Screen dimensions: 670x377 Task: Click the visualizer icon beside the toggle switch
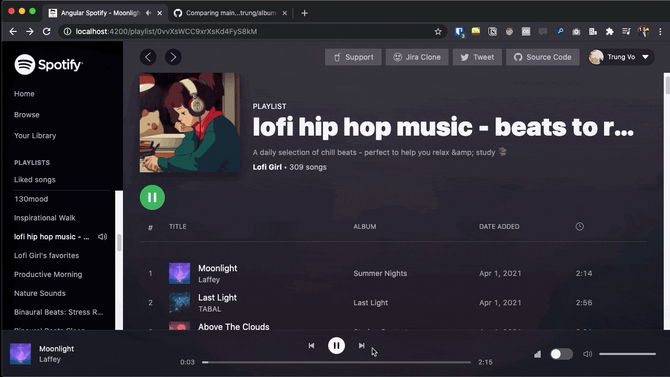point(538,354)
